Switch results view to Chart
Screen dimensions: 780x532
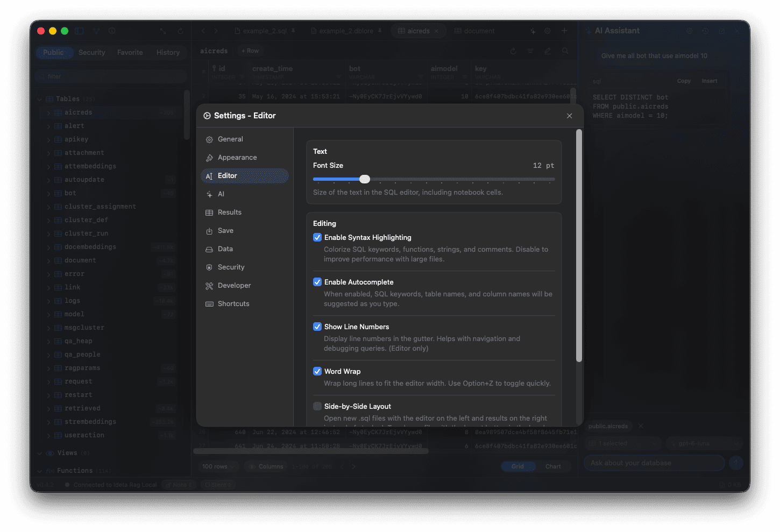click(x=553, y=466)
